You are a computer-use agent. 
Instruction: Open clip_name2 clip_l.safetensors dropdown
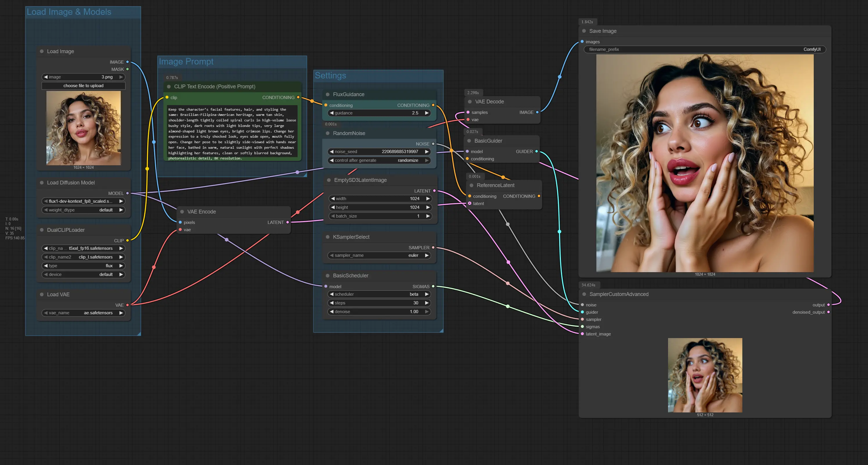pos(83,257)
